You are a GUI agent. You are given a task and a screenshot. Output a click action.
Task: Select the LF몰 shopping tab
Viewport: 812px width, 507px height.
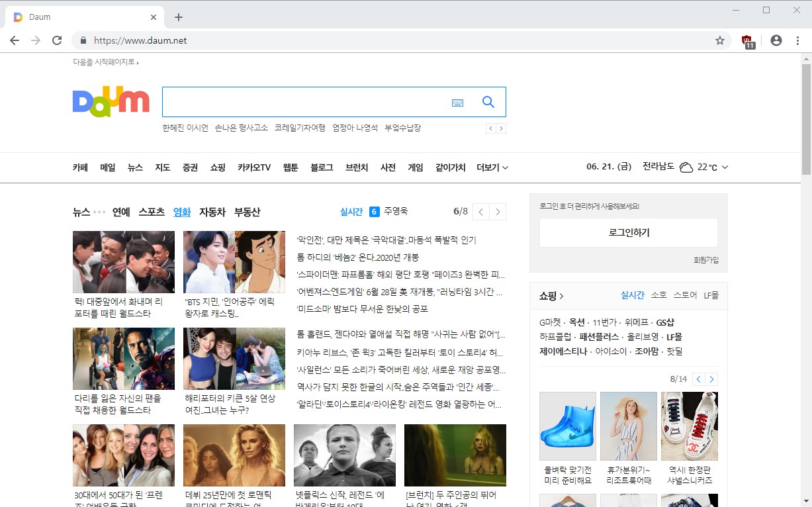click(x=711, y=295)
